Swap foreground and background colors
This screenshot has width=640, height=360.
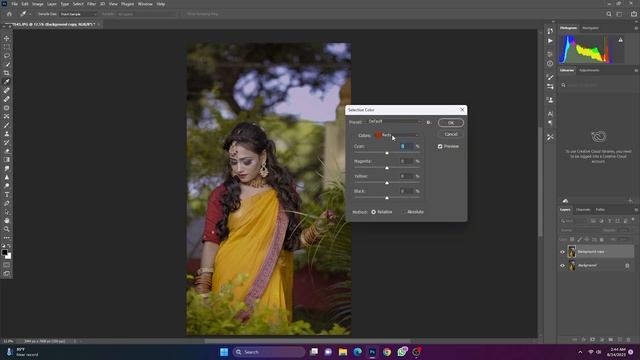click(x=9, y=247)
